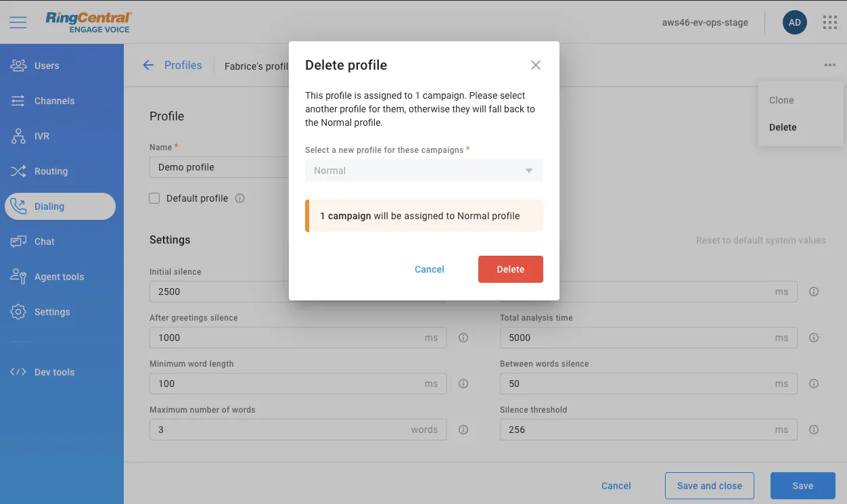Viewport: 847px width, 504px height.
Task: Click info icon next to Default profile
Action: coord(239,198)
